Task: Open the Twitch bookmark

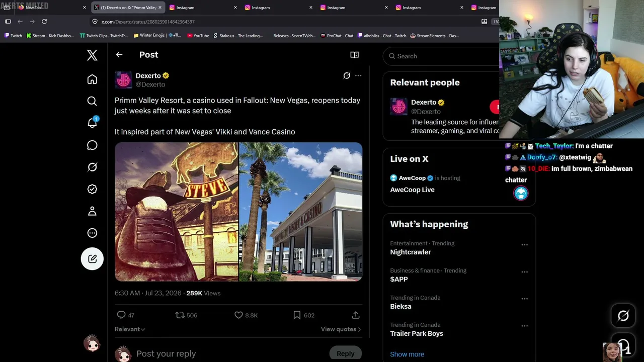Action: (x=13, y=36)
